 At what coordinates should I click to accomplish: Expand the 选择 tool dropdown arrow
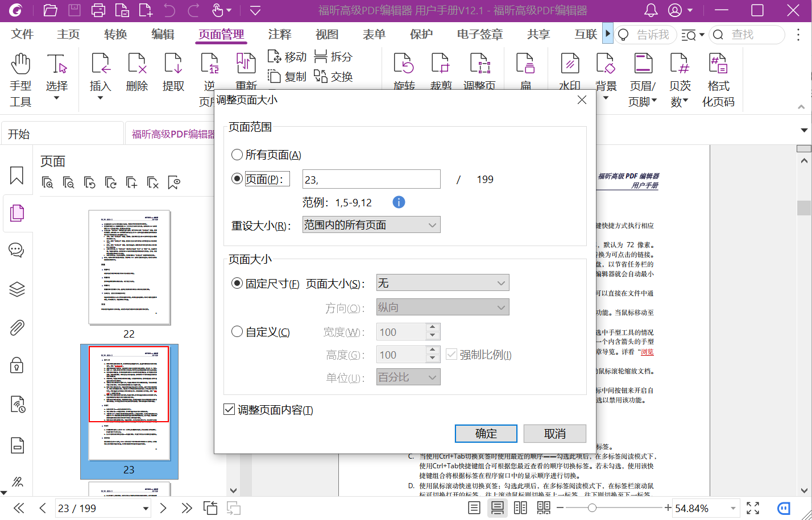click(56, 98)
